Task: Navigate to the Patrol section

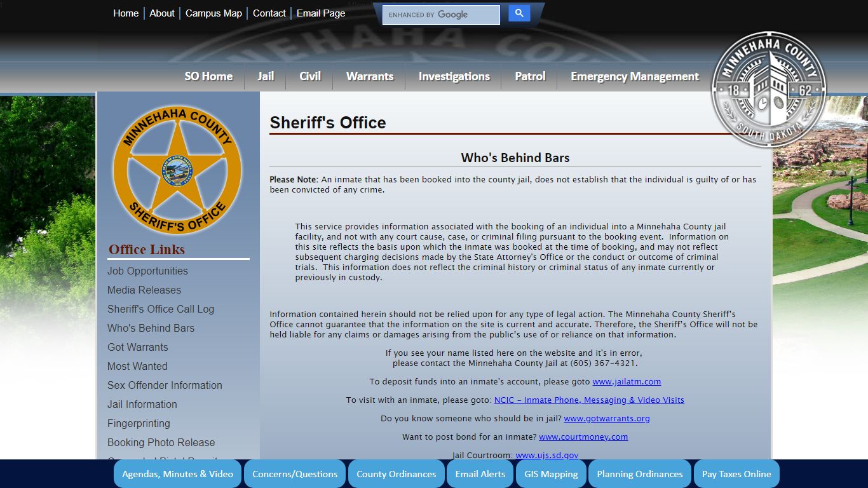Action: [x=530, y=76]
